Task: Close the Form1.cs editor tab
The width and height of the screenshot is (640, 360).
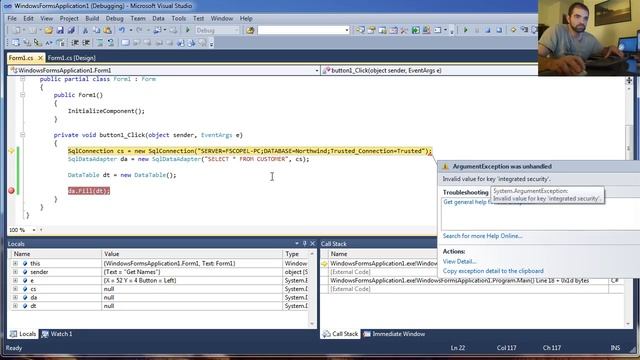Action: coord(40,58)
